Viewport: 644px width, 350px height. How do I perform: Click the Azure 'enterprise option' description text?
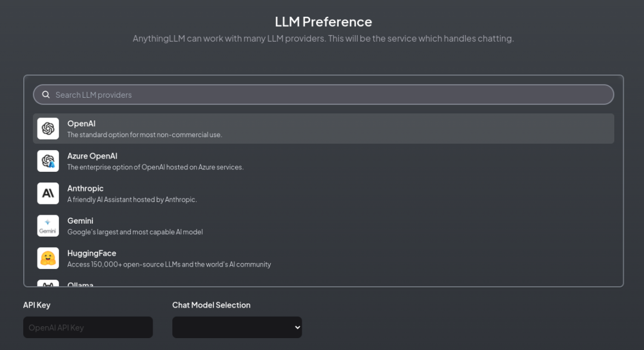[155, 168]
